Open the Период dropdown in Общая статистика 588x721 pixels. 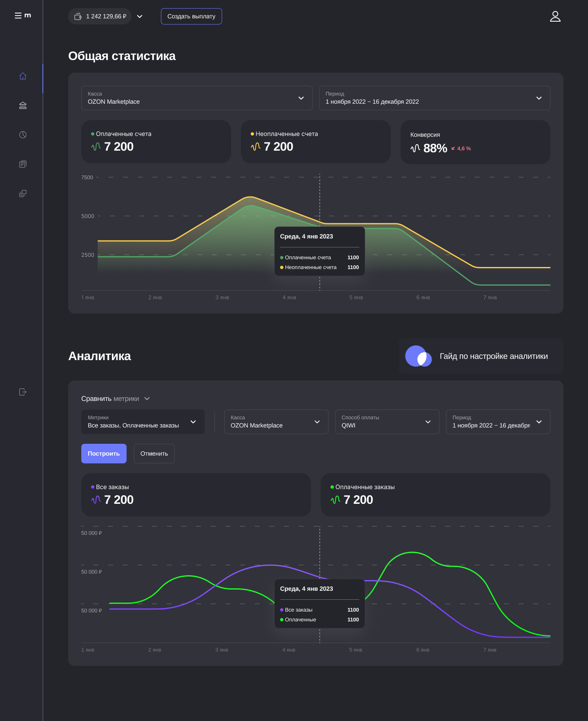(434, 98)
